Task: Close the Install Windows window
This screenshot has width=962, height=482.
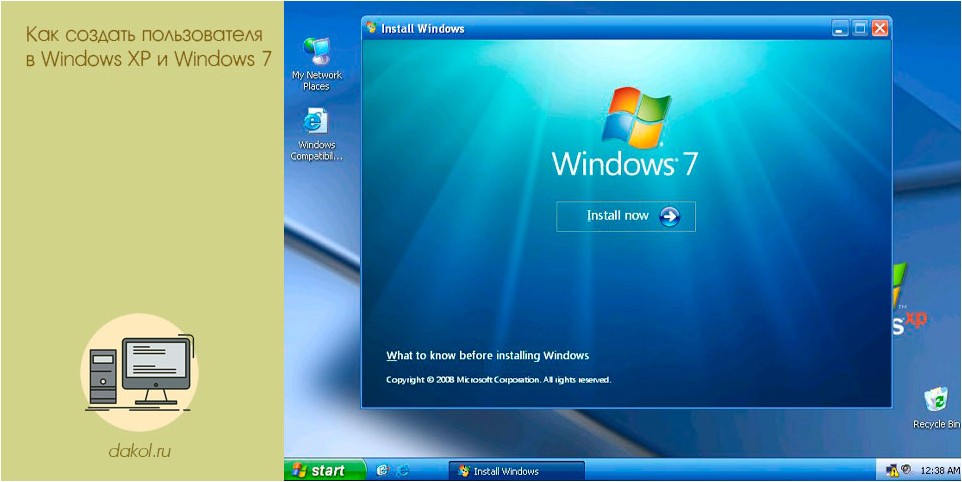Action: pyautogui.click(x=880, y=28)
